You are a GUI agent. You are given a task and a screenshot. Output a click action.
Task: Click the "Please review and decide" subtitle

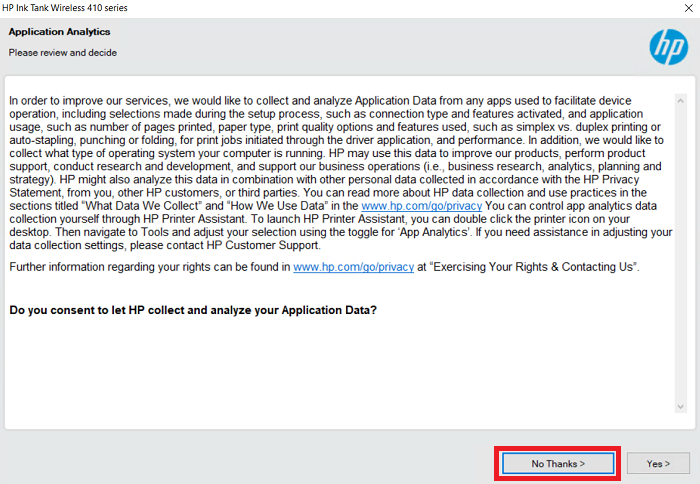(x=62, y=53)
